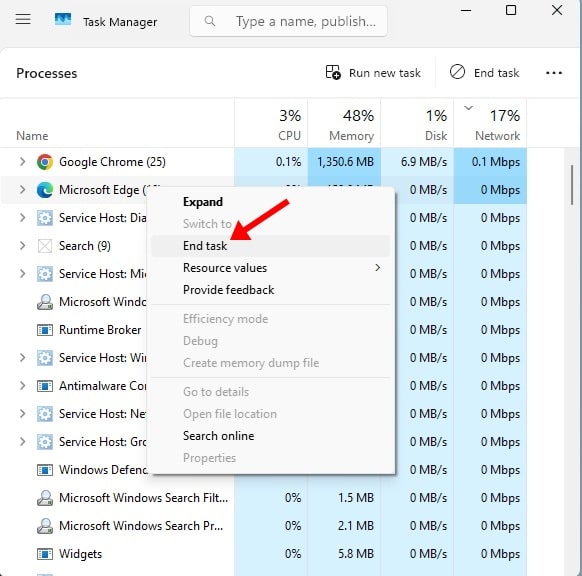Image resolution: width=582 pixels, height=576 pixels.
Task: Expand the Search (9) process group
Action: click(22, 245)
